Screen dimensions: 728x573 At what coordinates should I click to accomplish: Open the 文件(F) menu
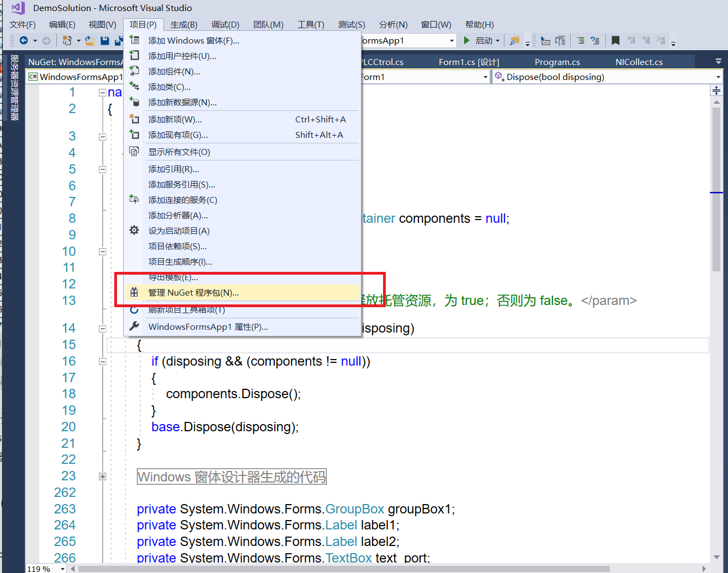click(23, 24)
